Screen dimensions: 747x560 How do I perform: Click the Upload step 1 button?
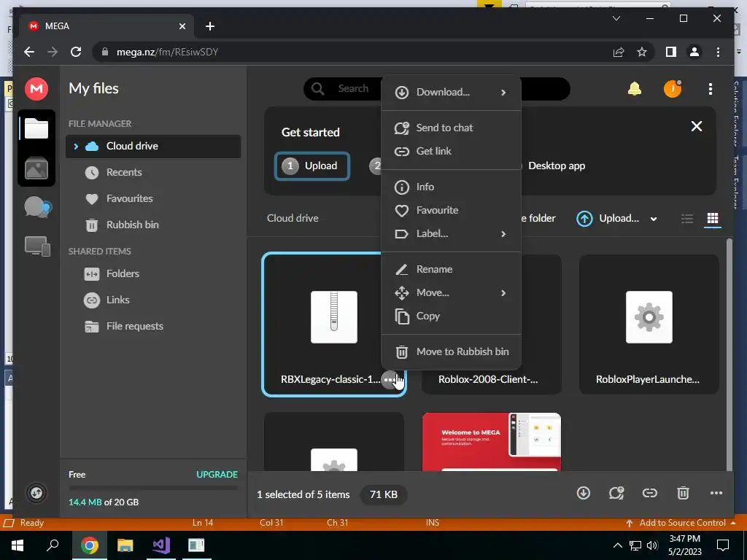pyautogui.click(x=312, y=166)
